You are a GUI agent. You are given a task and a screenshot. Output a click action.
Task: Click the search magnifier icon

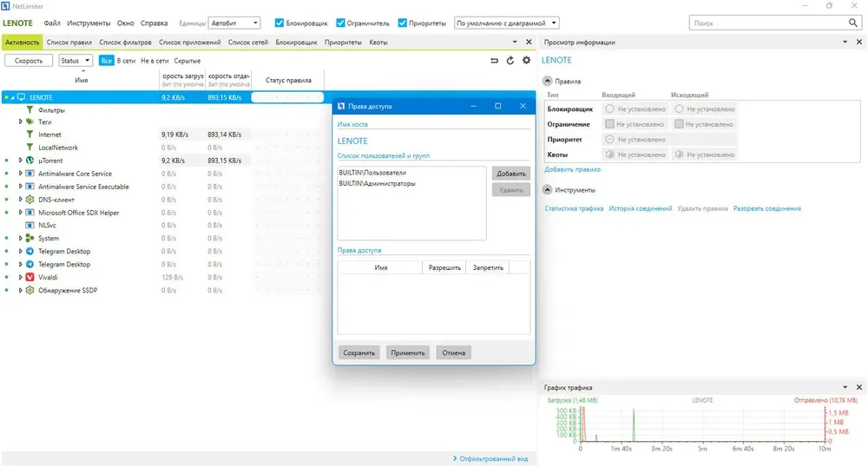pos(853,23)
